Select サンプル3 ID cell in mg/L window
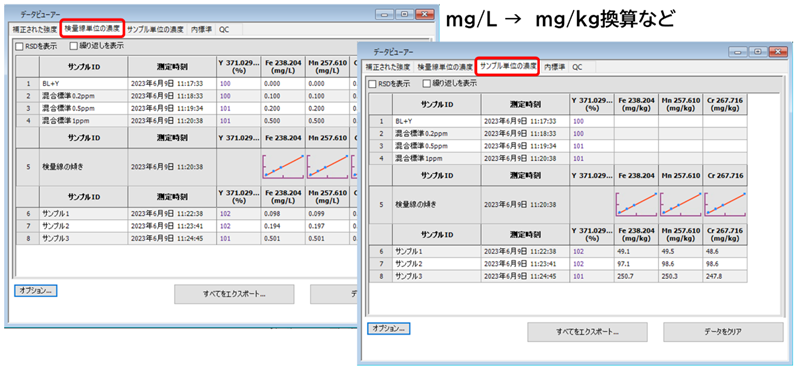 tap(83, 238)
